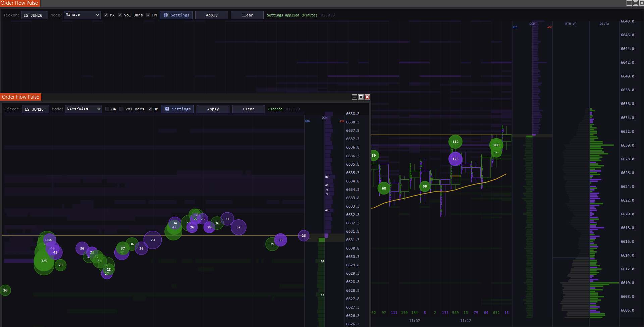The width and height of the screenshot is (644, 327).
Task: Click the green 325 volume bubble
Action: pos(44,261)
